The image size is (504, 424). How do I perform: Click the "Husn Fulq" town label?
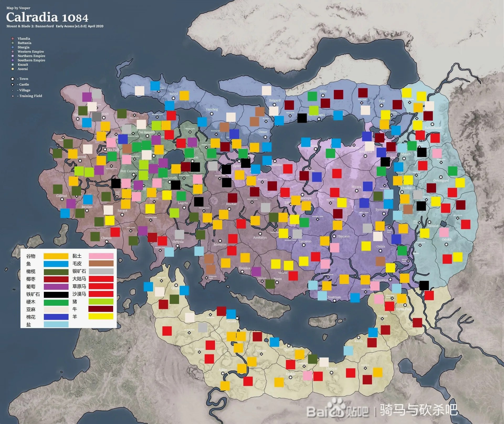coord(404,309)
